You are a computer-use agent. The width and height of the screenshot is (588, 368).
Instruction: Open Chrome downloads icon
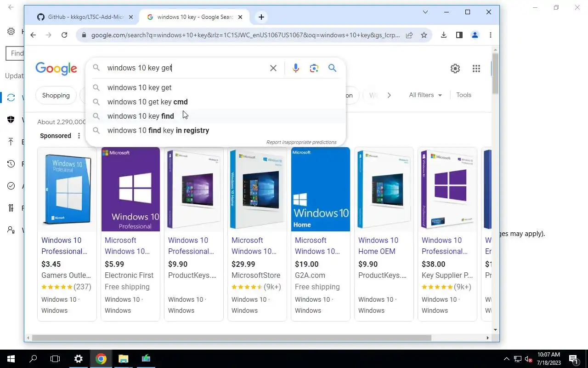coord(444,35)
